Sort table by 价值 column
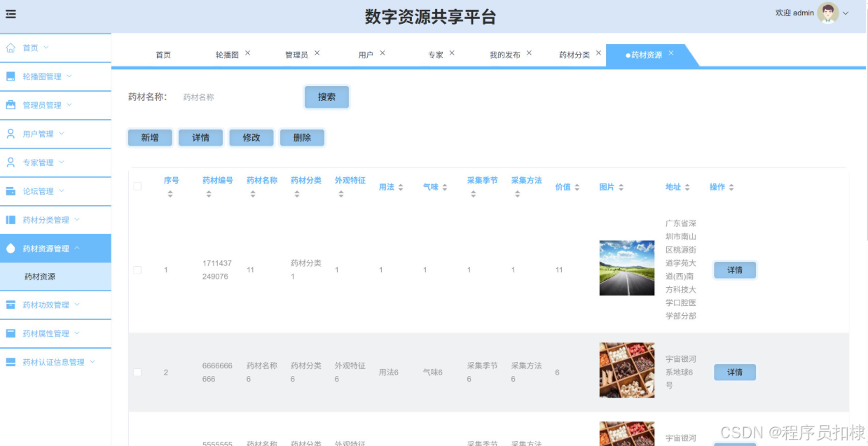This screenshot has width=868, height=446. coord(577,188)
